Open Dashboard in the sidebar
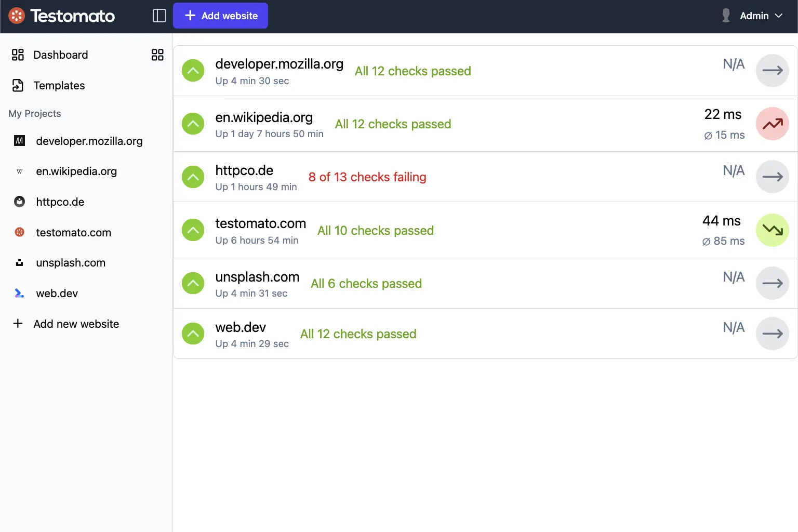The width and height of the screenshot is (798, 532). click(x=60, y=55)
